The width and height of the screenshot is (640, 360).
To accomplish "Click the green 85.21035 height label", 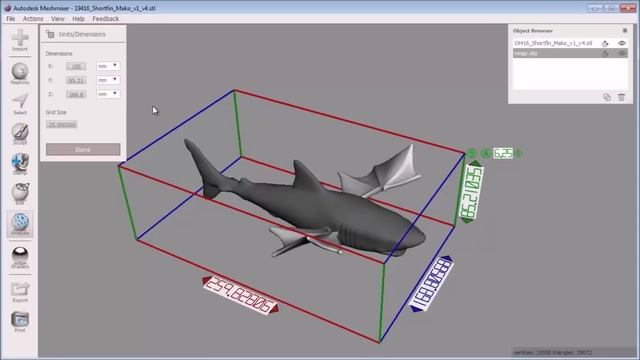I will coord(471,192).
